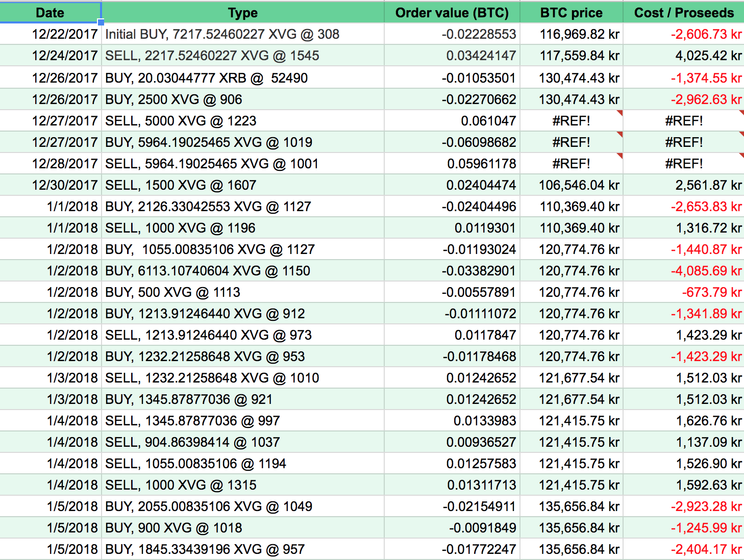Click order value -0.01772247
Image resolution: width=744 pixels, height=560 pixels.
[452, 549]
